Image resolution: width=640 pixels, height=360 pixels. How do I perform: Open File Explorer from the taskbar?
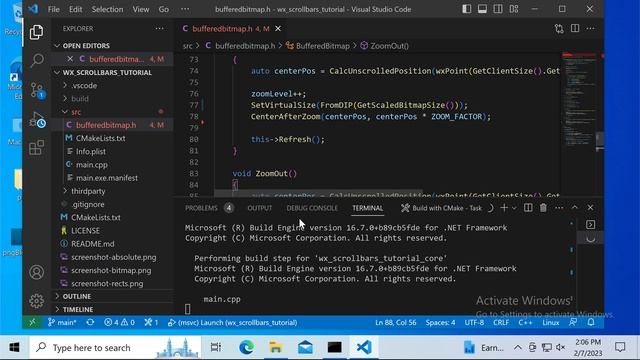click(x=276, y=348)
